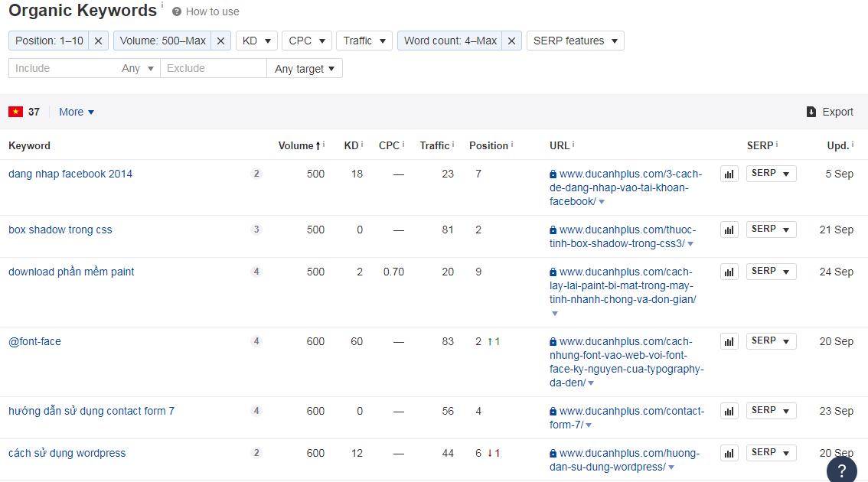Image resolution: width=868 pixels, height=482 pixels.
Task: Open chart icon for dang nhap facebook 2014
Action: pyautogui.click(x=729, y=174)
